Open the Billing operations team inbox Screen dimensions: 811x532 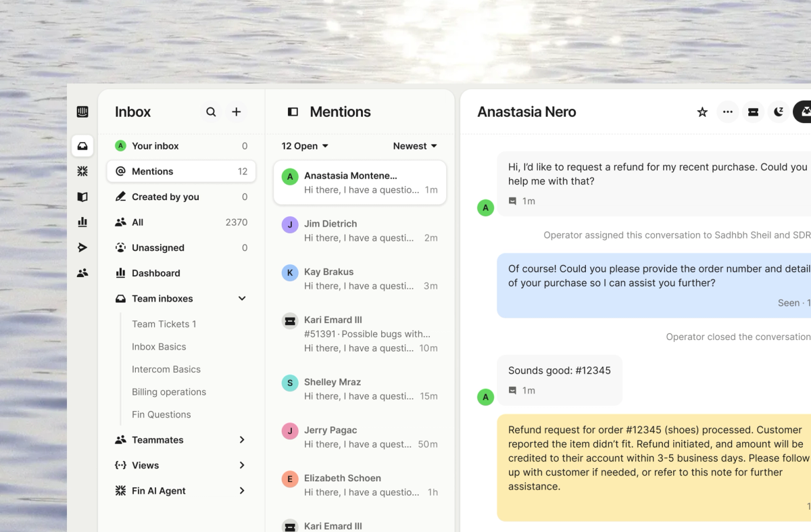(169, 392)
